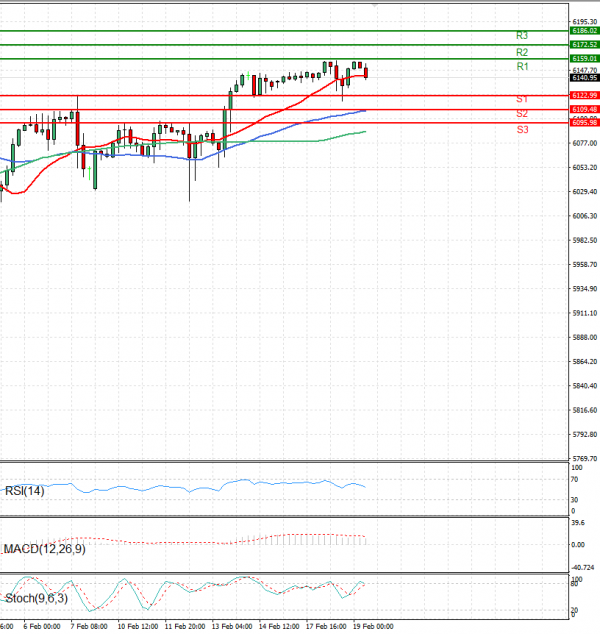Image resolution: width=600 pixels, height=634 pixels.
Task: Select the current price 6140.95 tag
Action: click(x=585, y=78)
